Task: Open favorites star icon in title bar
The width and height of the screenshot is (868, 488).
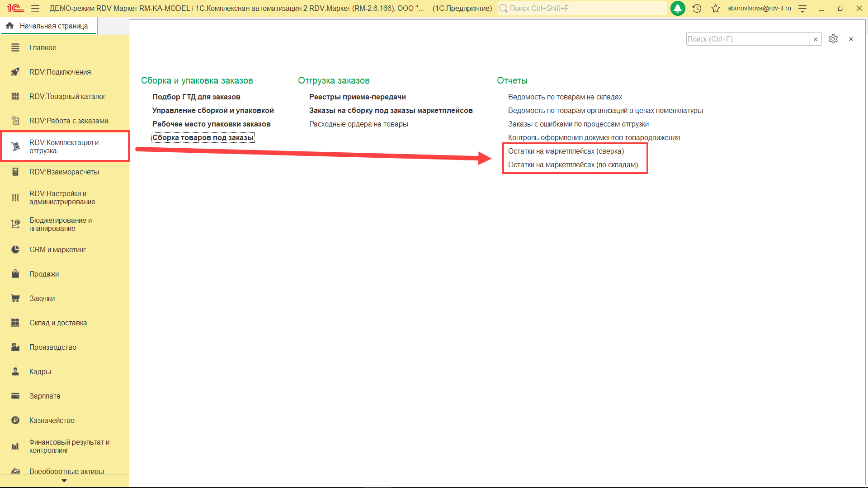Action: 715,8
